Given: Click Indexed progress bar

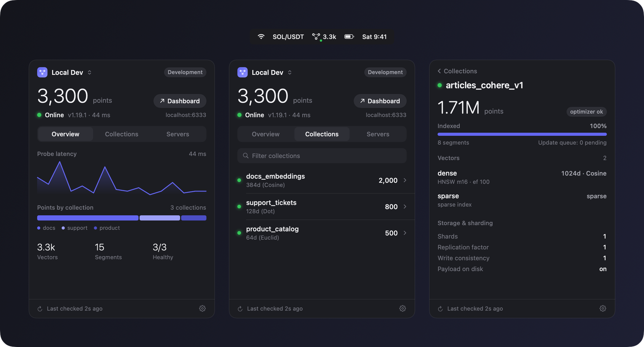Looking at the screenshot, I should (522, 134).
